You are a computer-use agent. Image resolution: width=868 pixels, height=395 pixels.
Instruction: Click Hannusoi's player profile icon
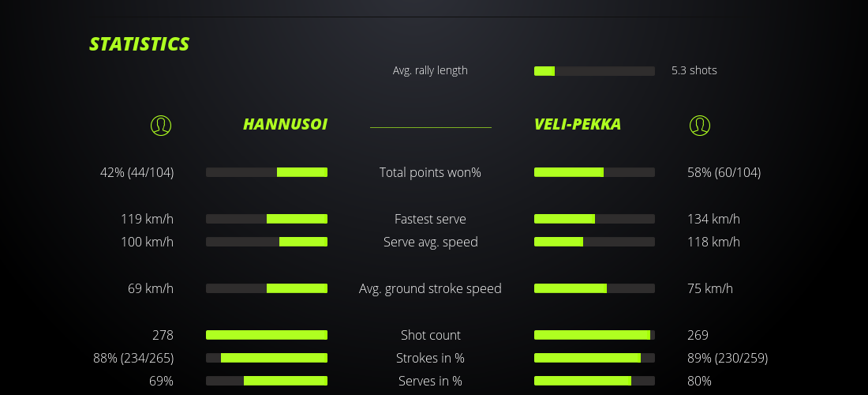pos(160,125)
